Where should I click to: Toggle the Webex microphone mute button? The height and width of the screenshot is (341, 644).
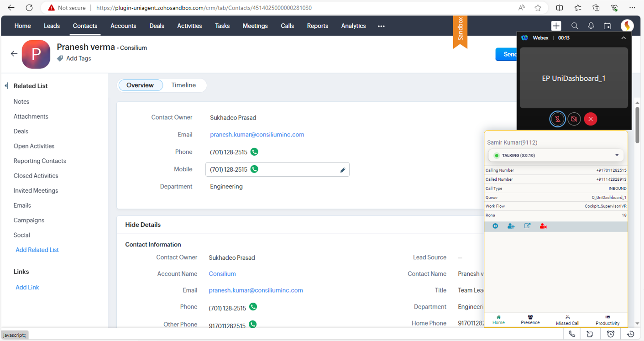557,119
